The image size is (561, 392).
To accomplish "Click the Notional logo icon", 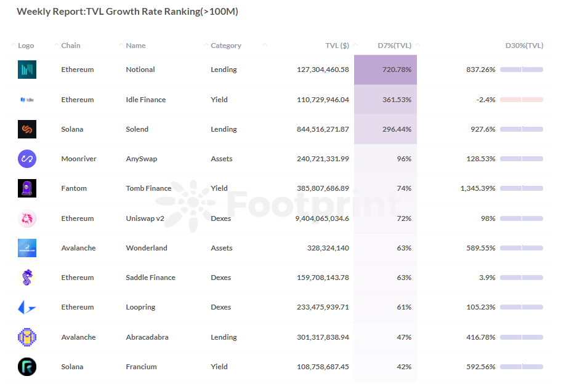I will click(27, 70).
